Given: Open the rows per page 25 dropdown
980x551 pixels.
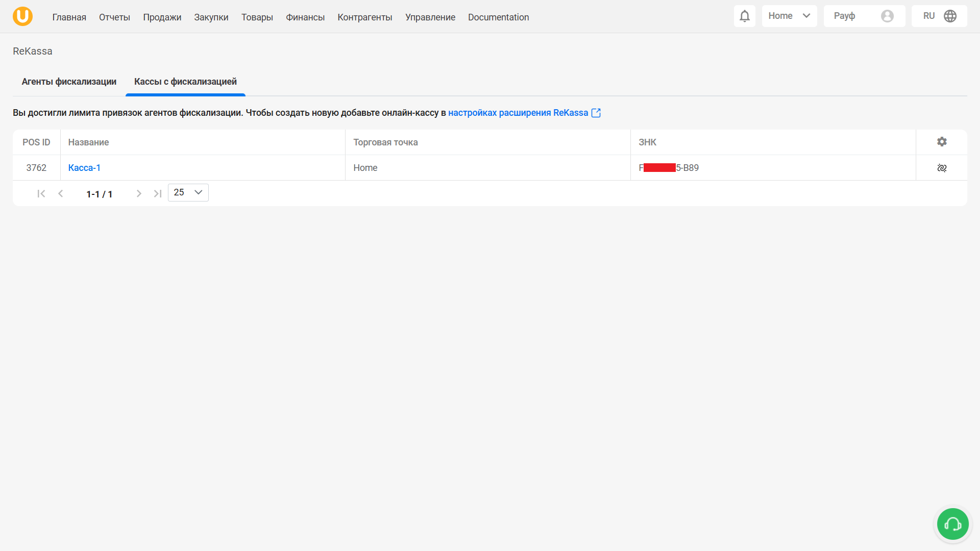Looking at the screenshot, I should point(188,192).
